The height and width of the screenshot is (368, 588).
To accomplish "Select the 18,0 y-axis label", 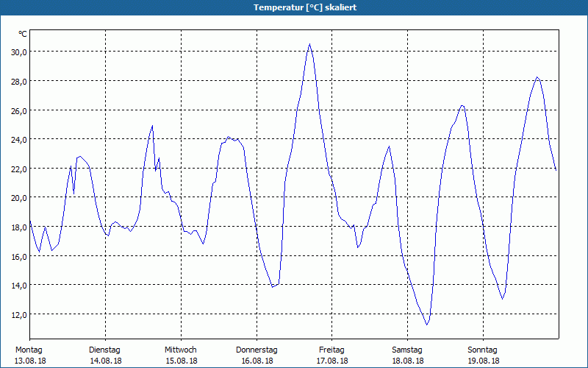I will click(18, 227).
